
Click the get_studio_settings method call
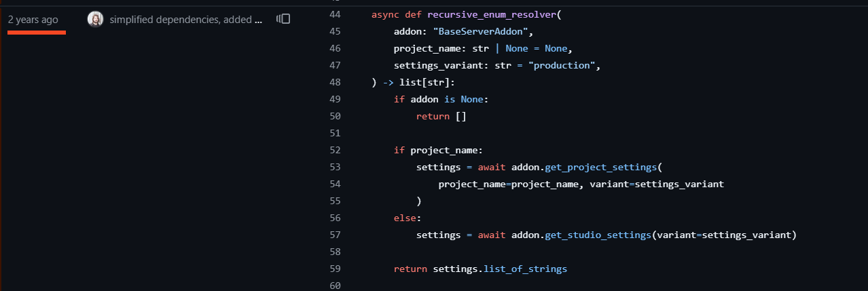(598, 235)
